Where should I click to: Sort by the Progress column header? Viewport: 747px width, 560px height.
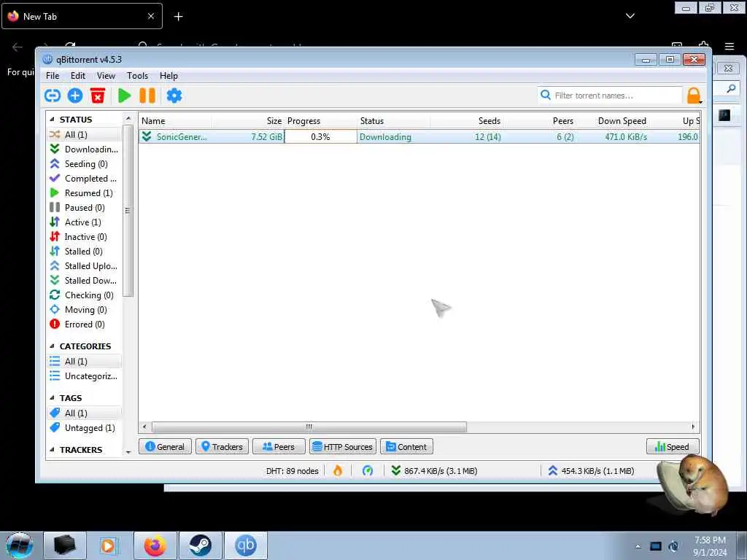point(320,121)
